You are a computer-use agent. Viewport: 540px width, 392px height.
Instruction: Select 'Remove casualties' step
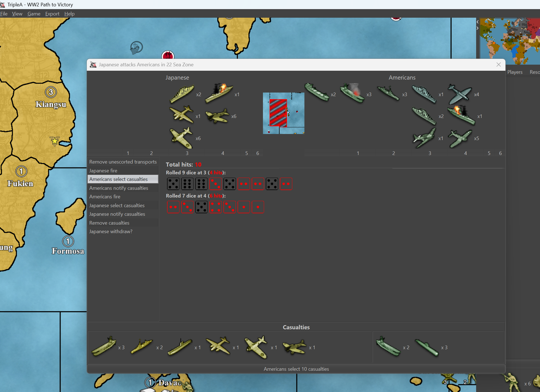click(x=123, y=223)
